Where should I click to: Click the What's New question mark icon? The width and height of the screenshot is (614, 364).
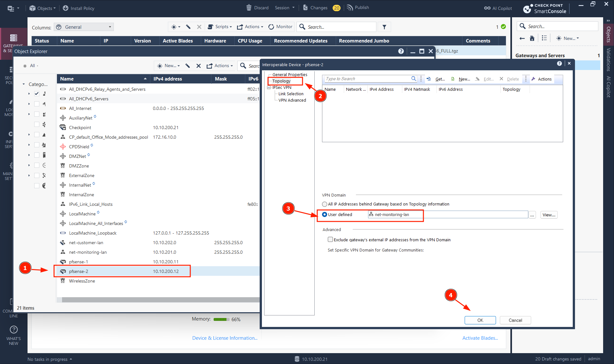pyautogui.click(x=14, y=329)
